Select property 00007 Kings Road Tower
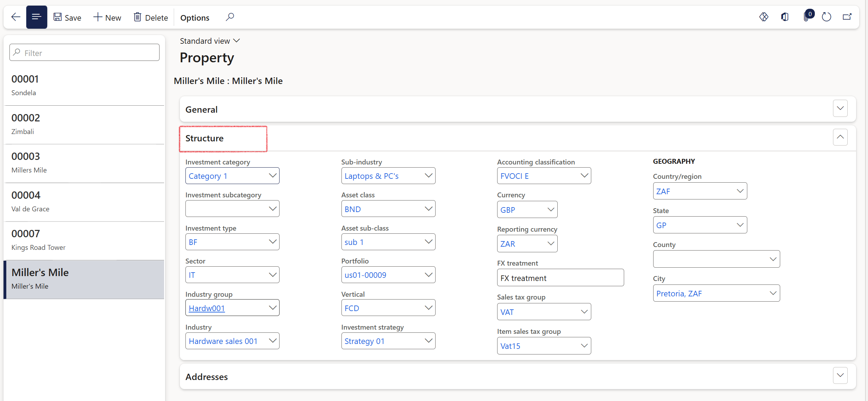The image size is (868, 401). tap(84, 241)
